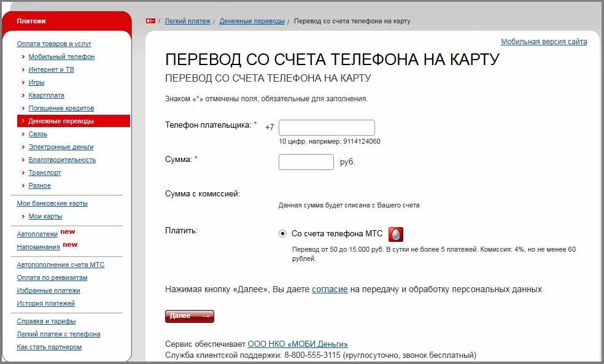Open 'Мобильная версия сайта' link

coord(544,42)
